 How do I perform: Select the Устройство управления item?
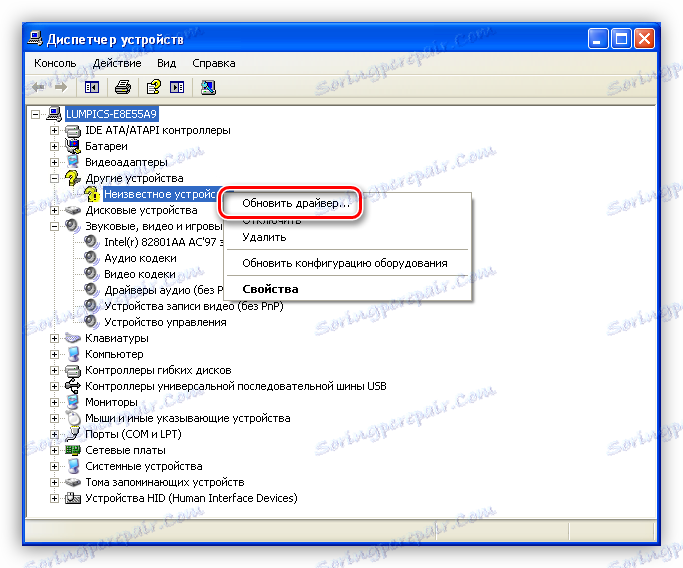pyautogui.click(x=166, y=322)
